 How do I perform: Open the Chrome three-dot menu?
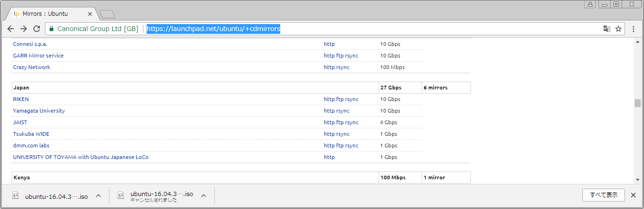pos(633,29)
